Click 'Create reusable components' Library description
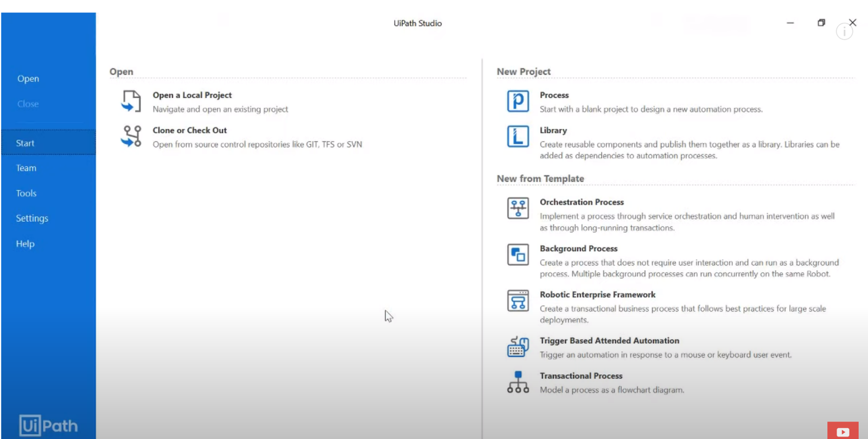This screenshot has width=868, height=439. [x=690, y=150]
